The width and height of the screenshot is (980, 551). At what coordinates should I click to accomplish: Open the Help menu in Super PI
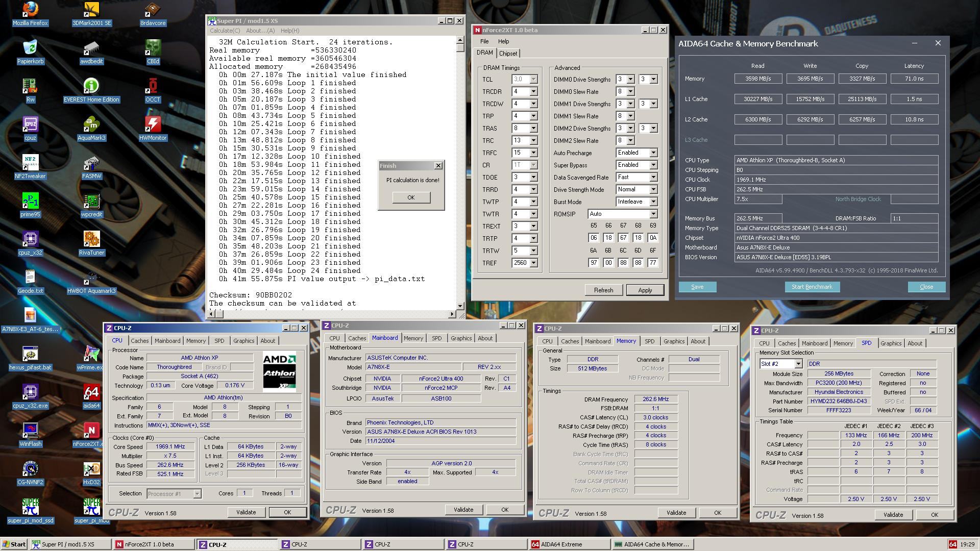point(289,31)
